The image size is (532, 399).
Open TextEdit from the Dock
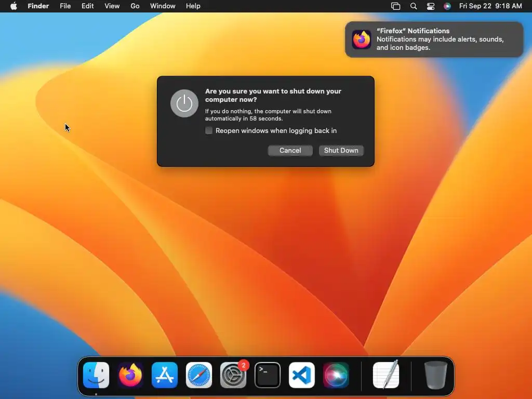pyautogui.click(x=386, y=374)
